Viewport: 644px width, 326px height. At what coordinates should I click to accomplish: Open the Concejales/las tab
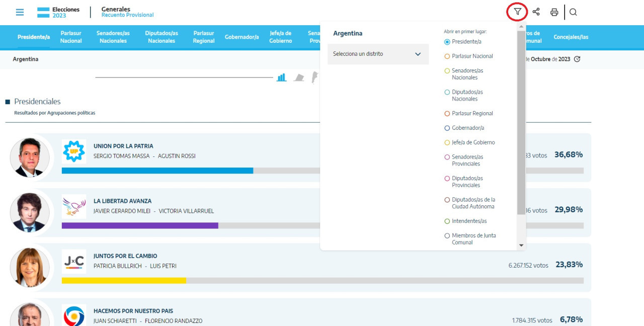coord(571,37)
